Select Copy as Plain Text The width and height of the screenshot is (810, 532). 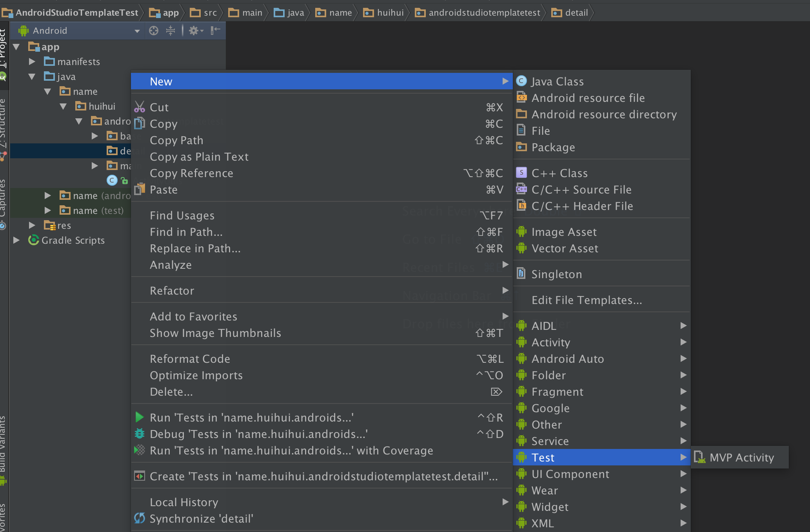coord(321,157)
